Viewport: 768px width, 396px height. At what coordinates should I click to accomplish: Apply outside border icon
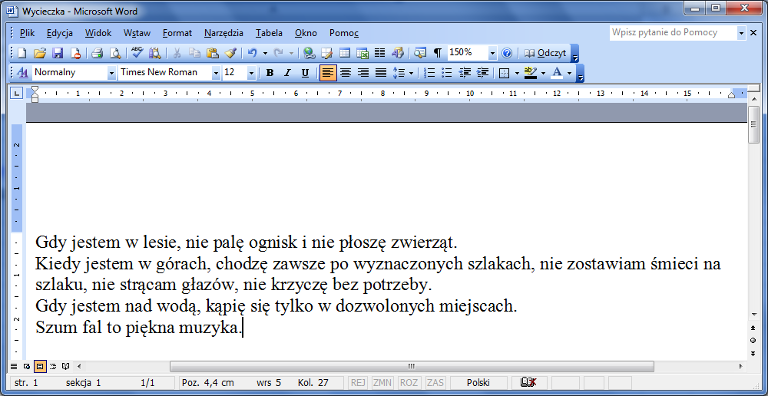point(504,73)
